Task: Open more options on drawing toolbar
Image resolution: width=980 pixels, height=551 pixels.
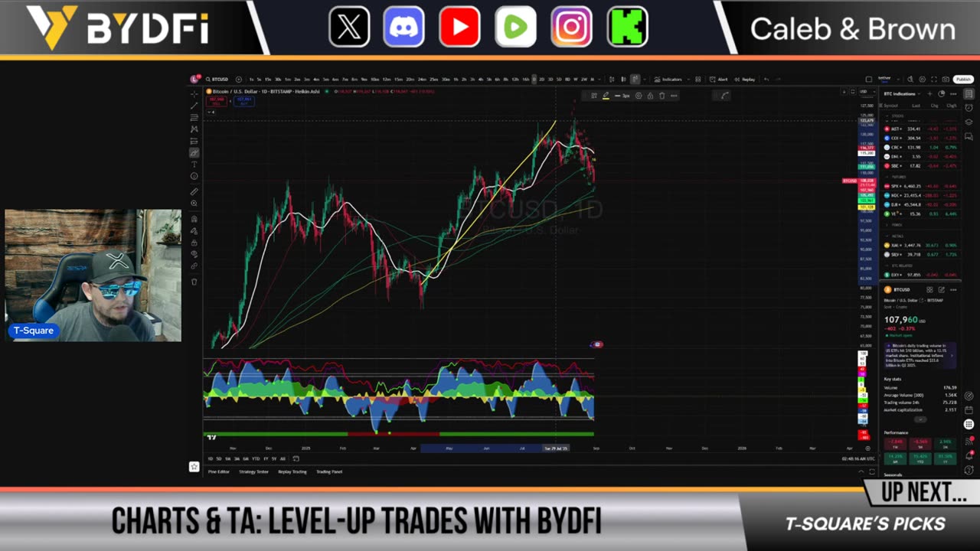Action: [674, 96]
